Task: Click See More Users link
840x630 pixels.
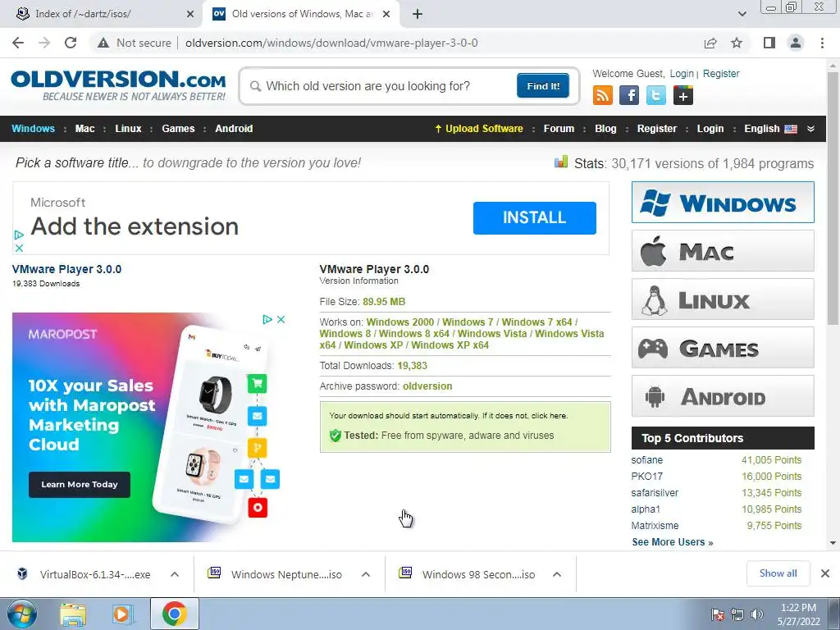Action: (x=673, y=542)
